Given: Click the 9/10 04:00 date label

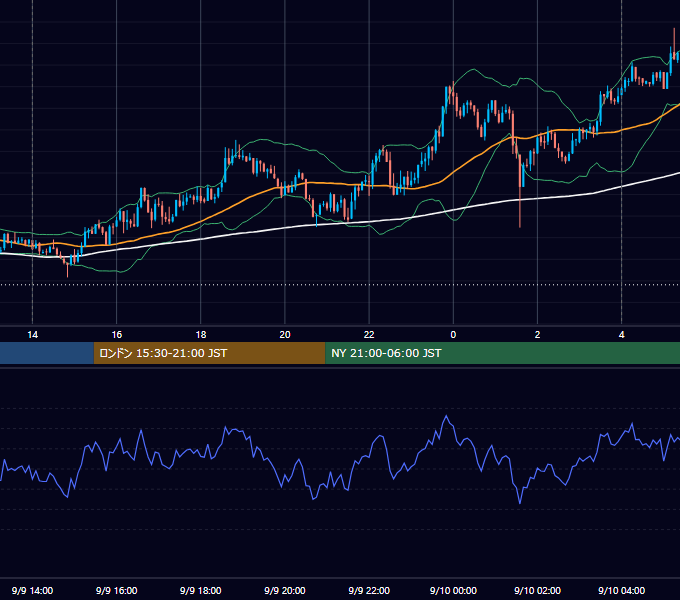Looking at the screenshot, I should 621,591.
